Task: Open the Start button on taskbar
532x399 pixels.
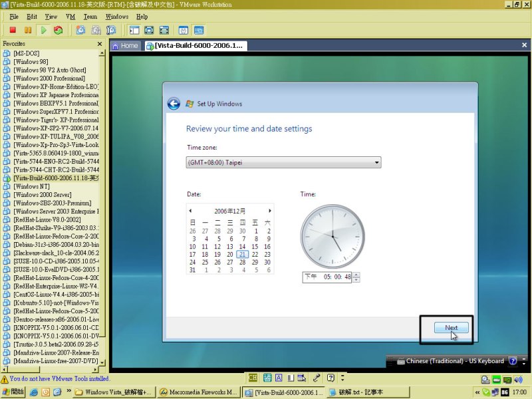Action: (13, 392)
